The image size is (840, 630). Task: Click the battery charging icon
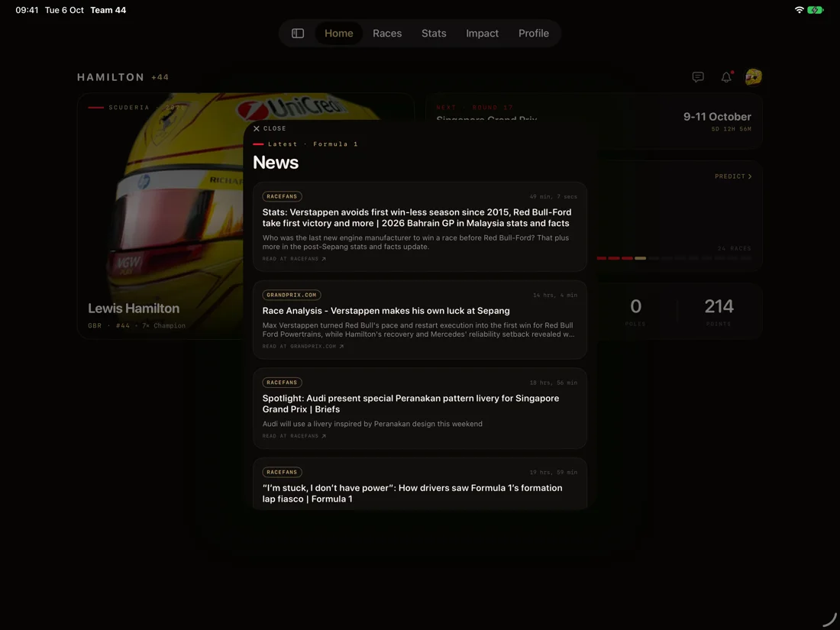coord(815,10)
